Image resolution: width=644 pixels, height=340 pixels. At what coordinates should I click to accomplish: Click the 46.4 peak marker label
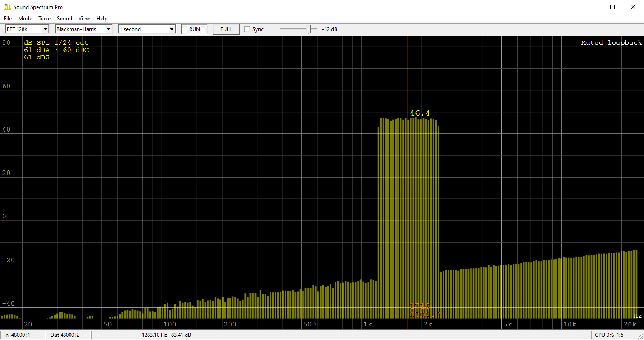420,113
